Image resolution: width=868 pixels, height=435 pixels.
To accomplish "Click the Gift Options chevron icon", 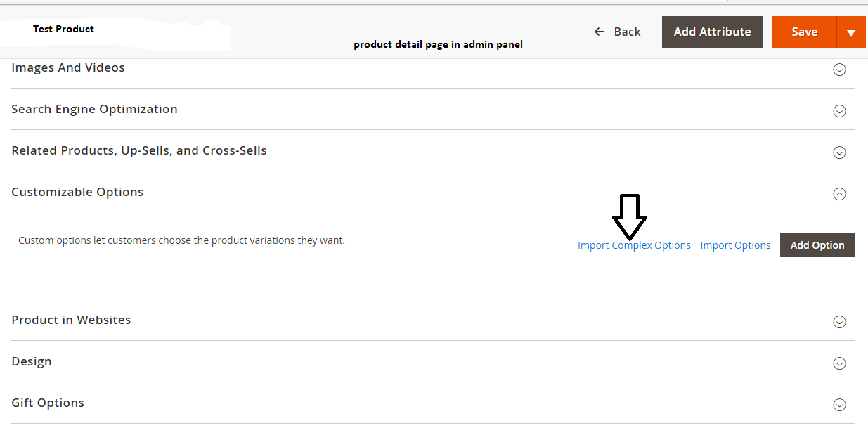I will pyautogui.click(x=839, y=405).
